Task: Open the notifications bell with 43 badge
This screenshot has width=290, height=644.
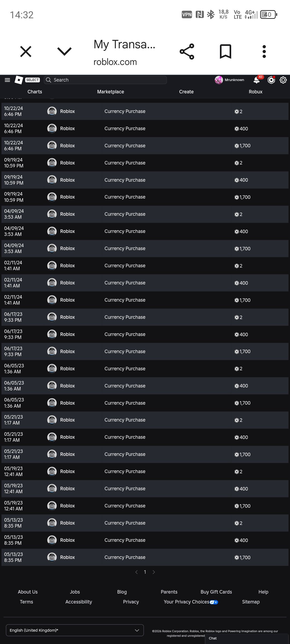Action: coord(257,80)
